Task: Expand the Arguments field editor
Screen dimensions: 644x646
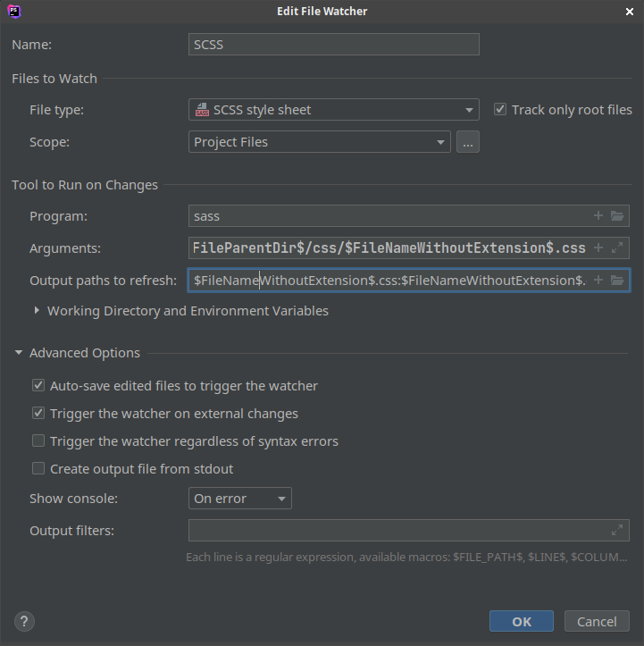Action: pyautogui.click(x=617, y=247)
